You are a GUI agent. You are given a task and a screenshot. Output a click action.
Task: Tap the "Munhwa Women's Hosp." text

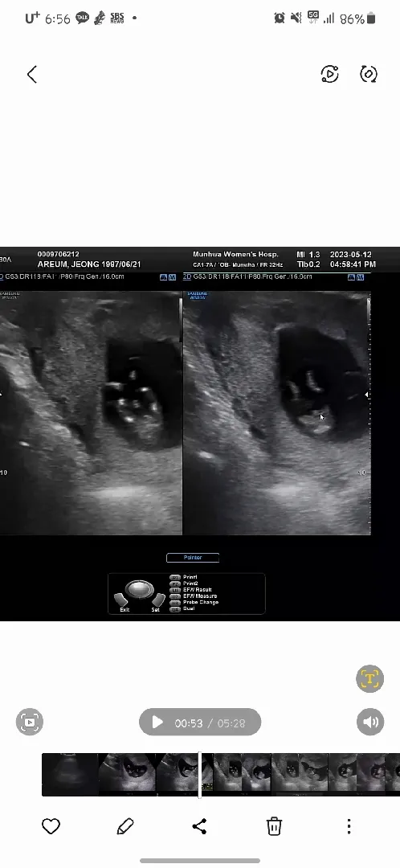(235, 255)
